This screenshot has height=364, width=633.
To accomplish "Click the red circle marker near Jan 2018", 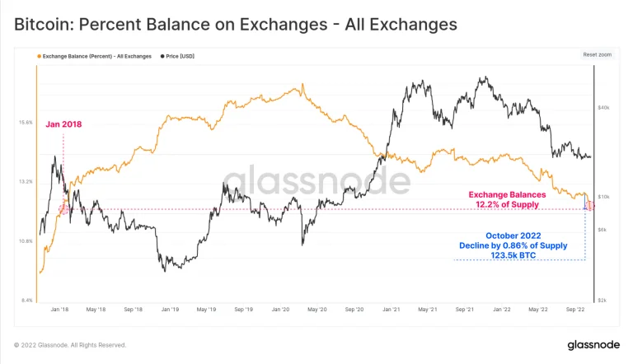I will (x=63, y=209).
